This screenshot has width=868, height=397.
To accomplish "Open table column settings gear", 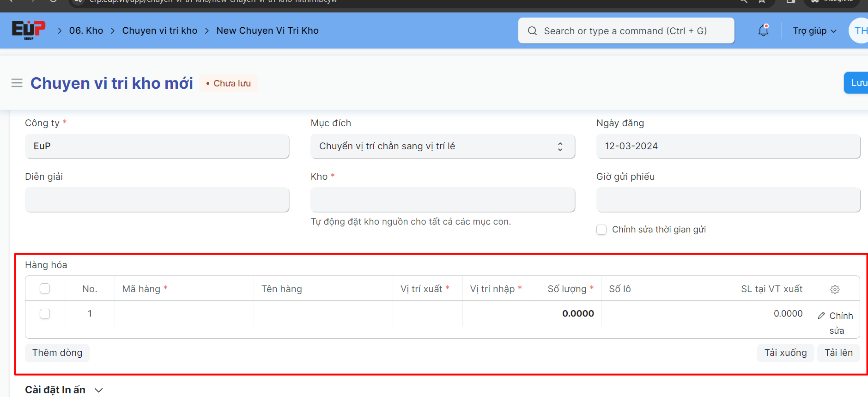I will pyautogui.click(x=835, y=289).
